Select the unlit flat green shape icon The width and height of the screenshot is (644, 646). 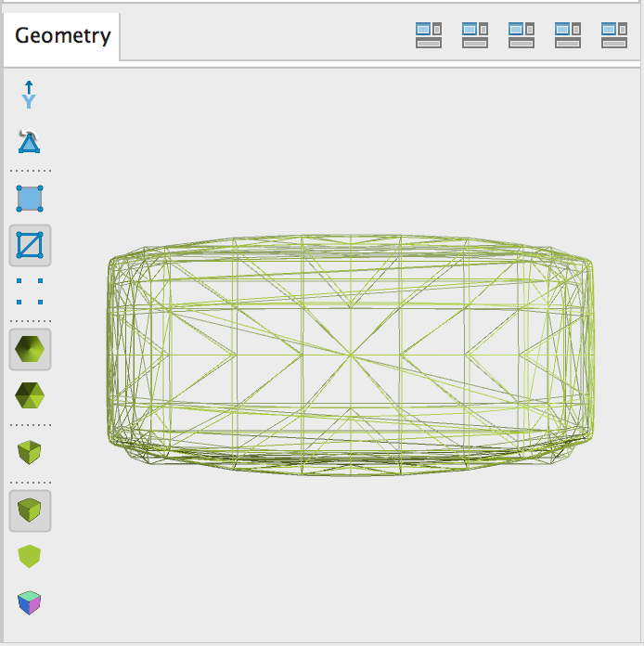point(30,557)
